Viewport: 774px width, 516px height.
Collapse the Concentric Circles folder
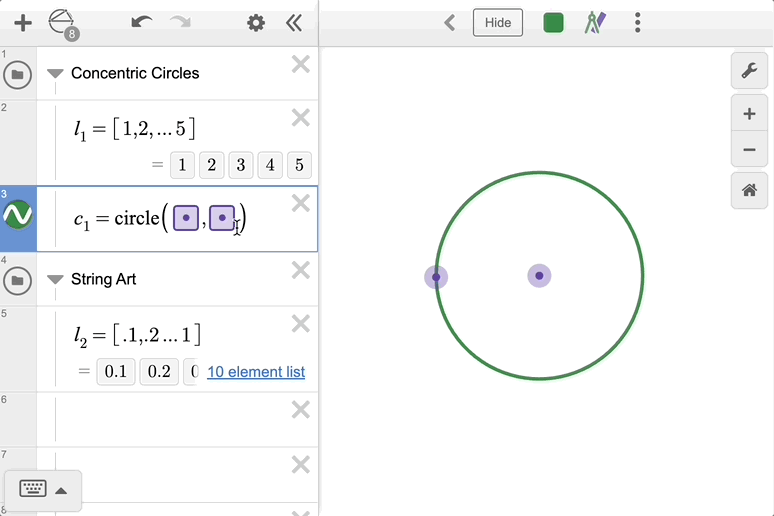pyautogui.click(x=55, y=74)
